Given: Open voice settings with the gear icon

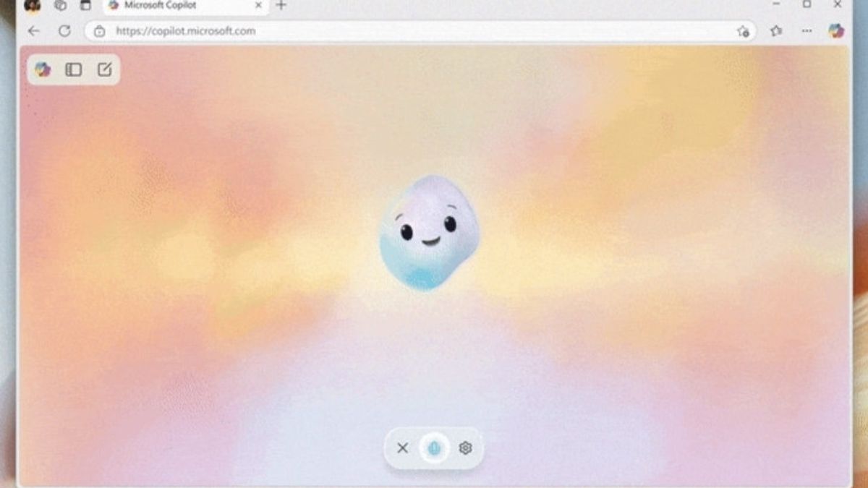Looking at the screenshot, I should point(465,448).
